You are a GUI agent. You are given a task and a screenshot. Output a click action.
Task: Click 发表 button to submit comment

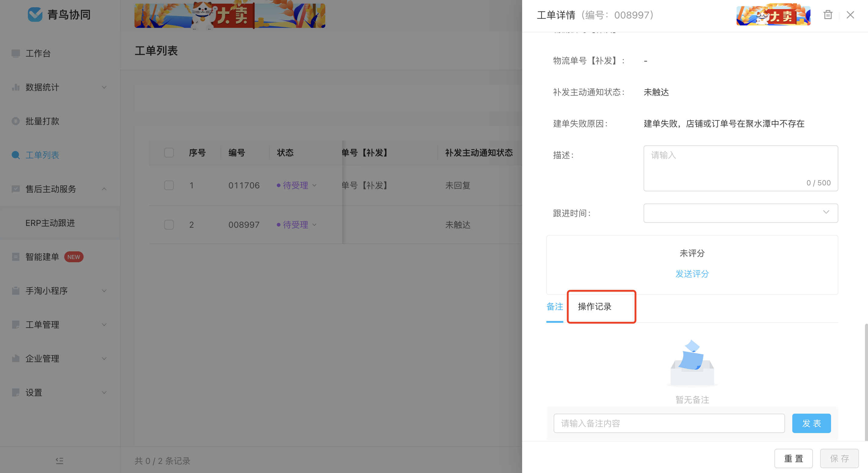811,423
